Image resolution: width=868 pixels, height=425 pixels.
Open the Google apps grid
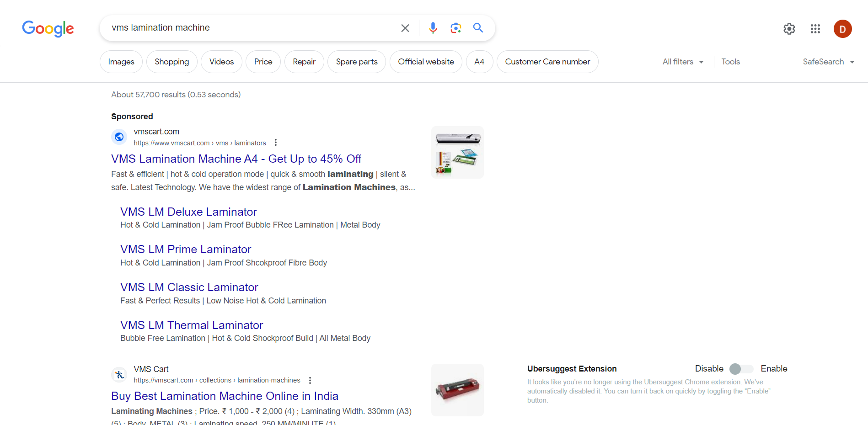[815, 29]
